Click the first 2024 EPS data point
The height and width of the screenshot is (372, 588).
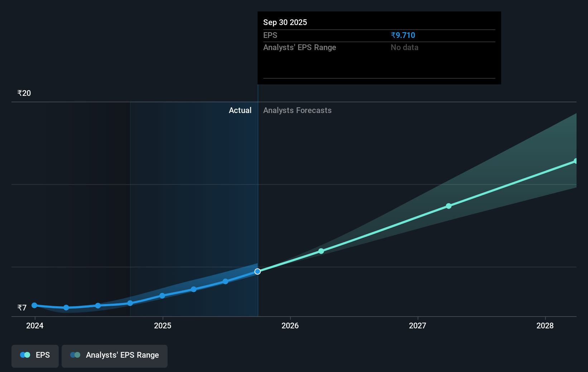pos(34,305)
